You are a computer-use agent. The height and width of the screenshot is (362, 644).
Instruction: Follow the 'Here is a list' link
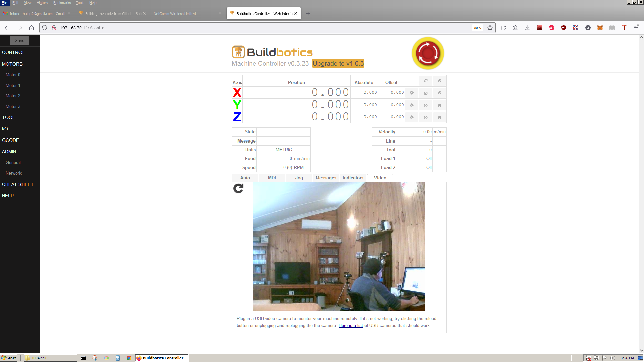click(x=350, y=326)
